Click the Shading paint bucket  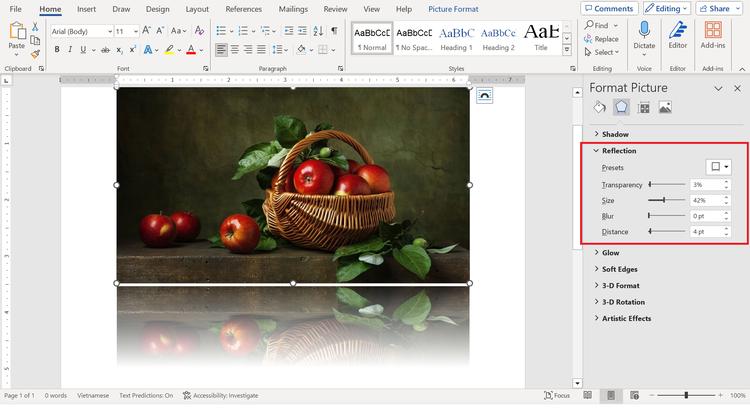[301, 49]
